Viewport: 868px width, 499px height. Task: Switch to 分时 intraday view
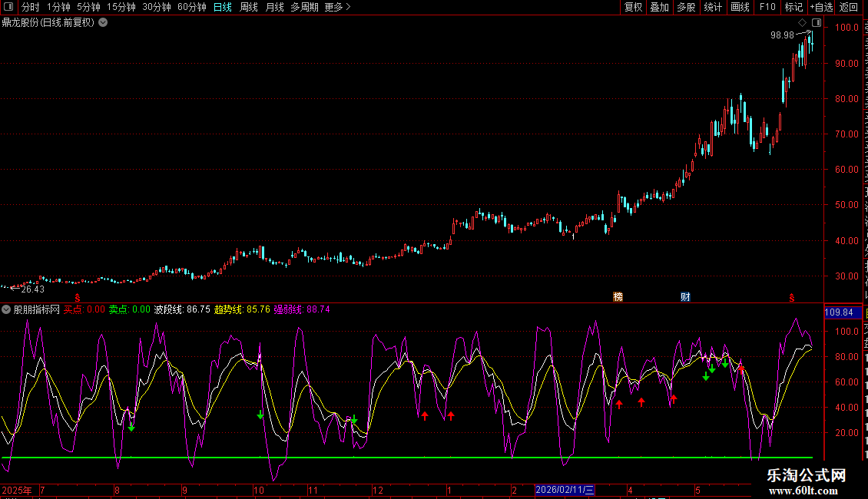(x=31, y=7)
